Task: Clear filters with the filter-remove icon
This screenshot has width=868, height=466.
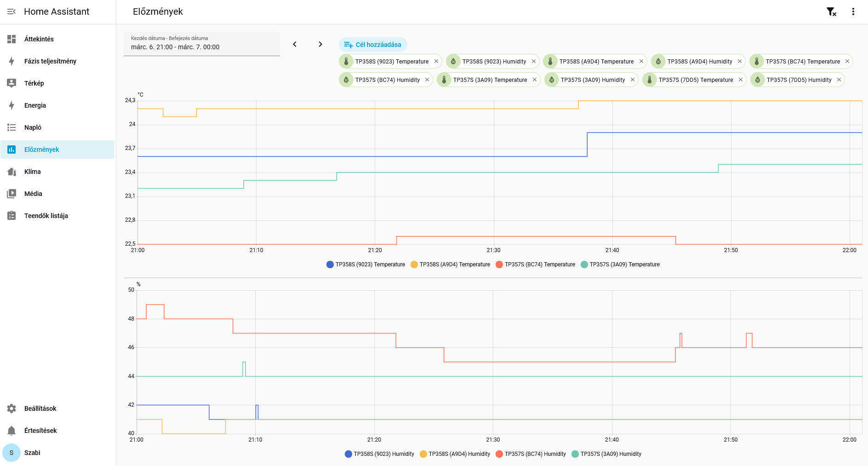Action: click(831, 12)
